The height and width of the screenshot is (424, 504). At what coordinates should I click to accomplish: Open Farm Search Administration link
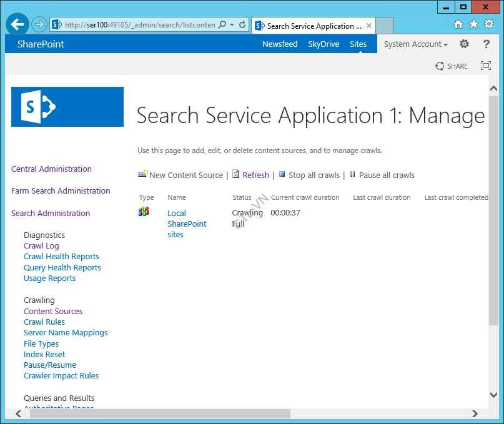click(61, 190)
